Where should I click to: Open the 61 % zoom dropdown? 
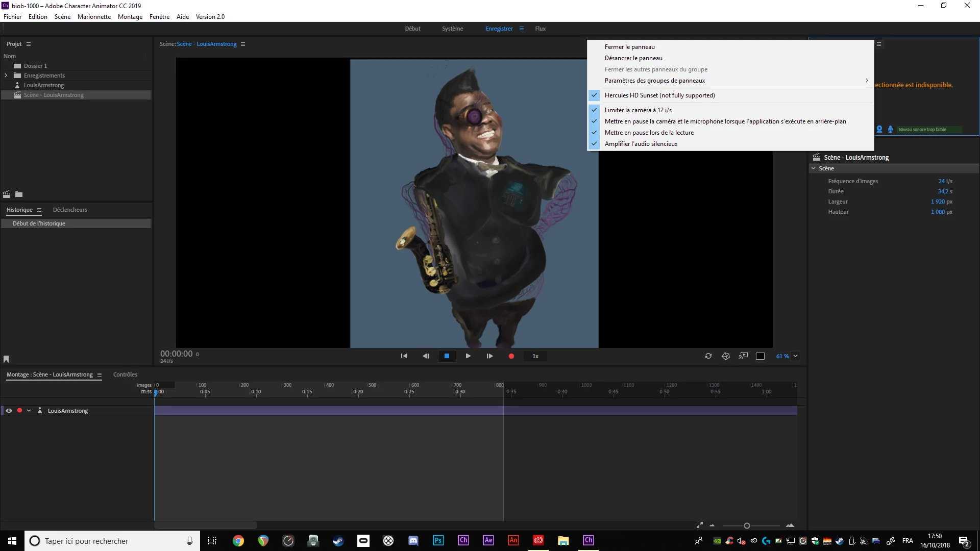pos(795,356)
